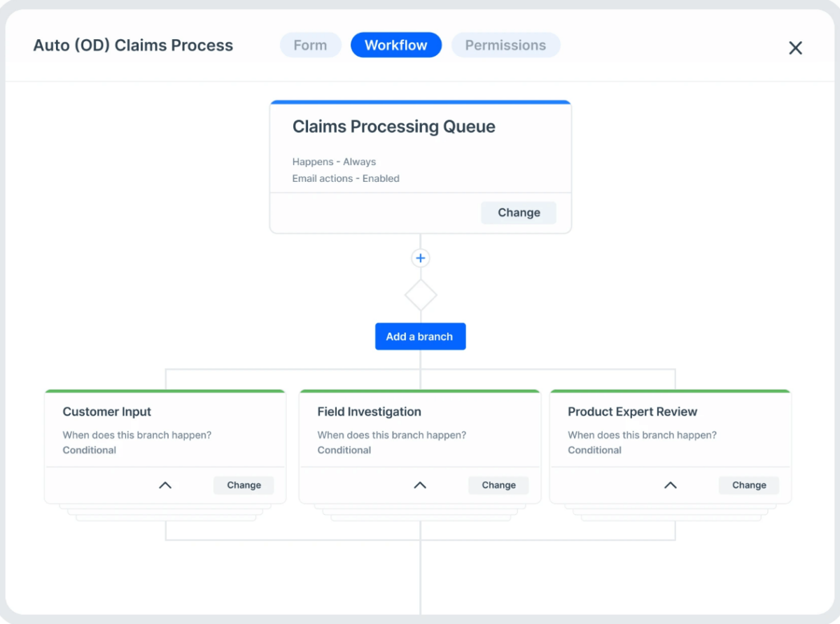This screenshot has height=624, width=840.
Task: View the Permissions tab
Action: [505, 45]
